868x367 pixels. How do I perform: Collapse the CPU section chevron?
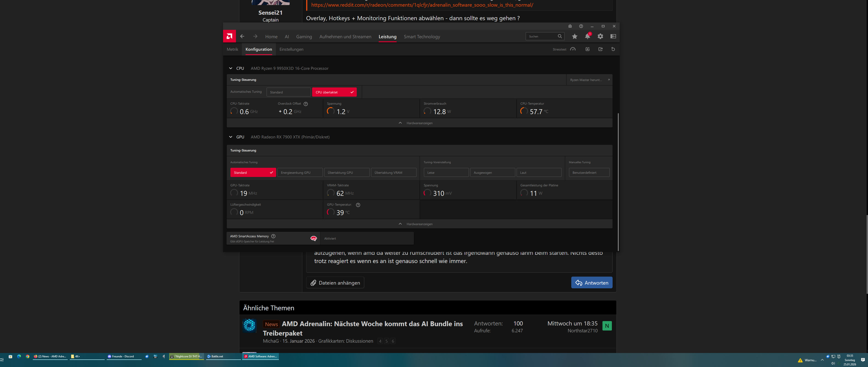pyautogui.click(x=230, y=68)
